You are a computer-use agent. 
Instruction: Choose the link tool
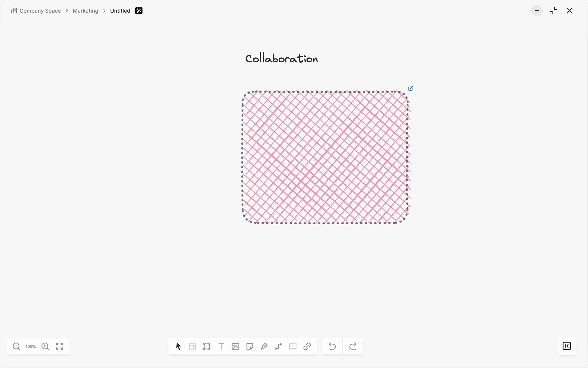tap(307, 346)
